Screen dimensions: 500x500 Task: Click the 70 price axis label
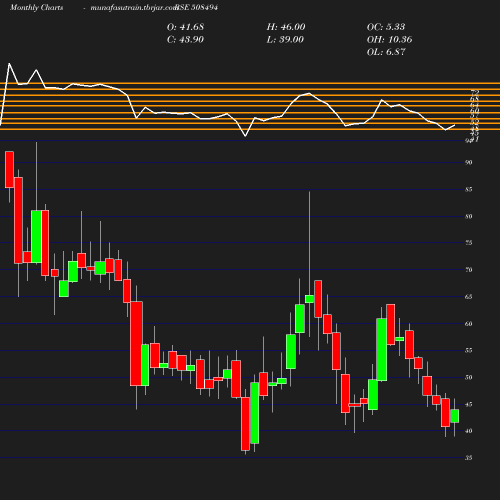469,270
